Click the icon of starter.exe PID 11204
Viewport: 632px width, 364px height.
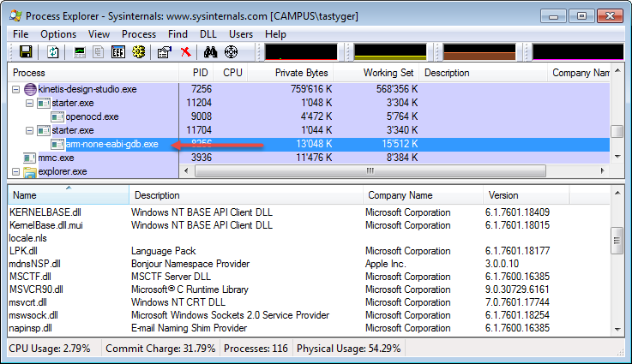point(44,103)
